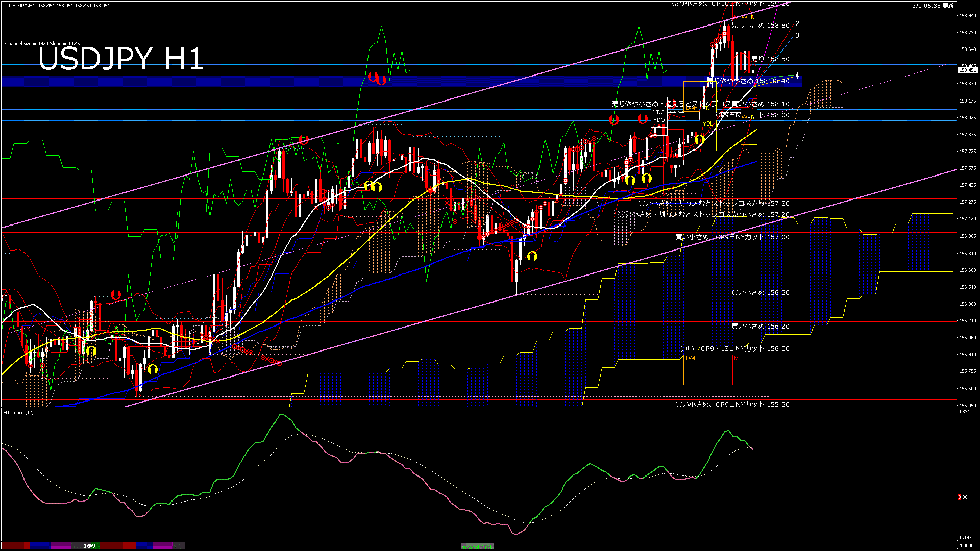Click the 3/9 06:38 更新 timestamp
The image size is (980, 551).
pyautogui.click(x=933, y=6)
